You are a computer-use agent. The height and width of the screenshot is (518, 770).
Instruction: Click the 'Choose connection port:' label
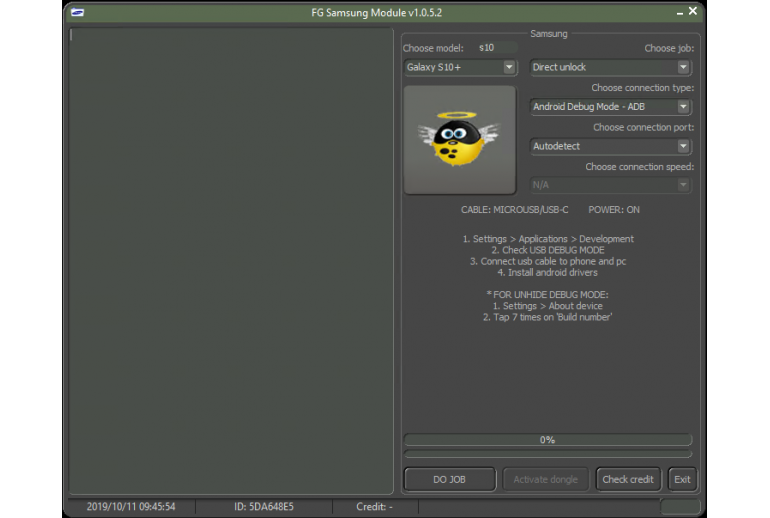click(643, 127)
